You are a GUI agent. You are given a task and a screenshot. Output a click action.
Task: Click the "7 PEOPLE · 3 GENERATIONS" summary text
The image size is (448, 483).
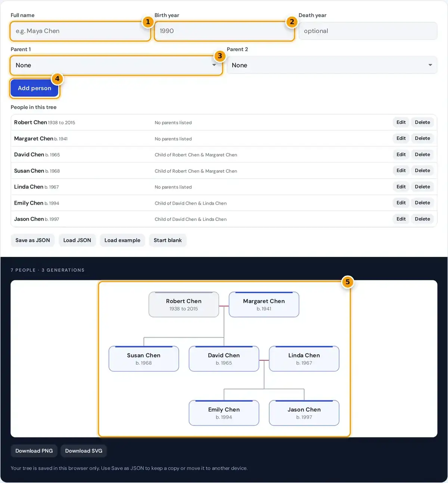click(48, 270)
